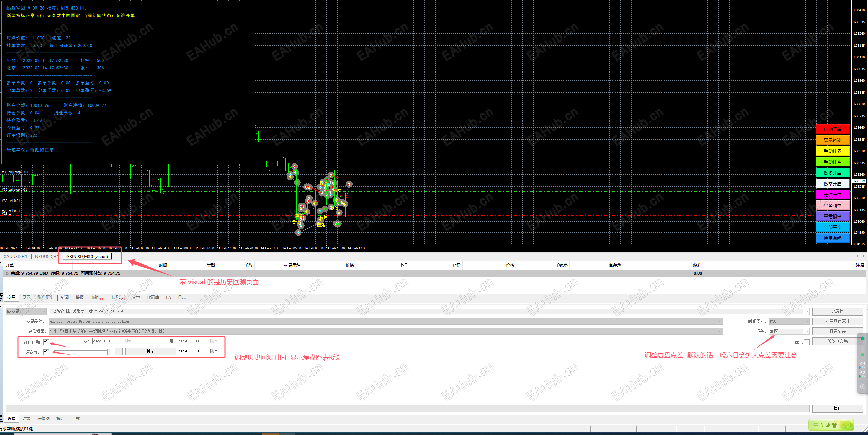Click the replay speed slider handle

109,352
